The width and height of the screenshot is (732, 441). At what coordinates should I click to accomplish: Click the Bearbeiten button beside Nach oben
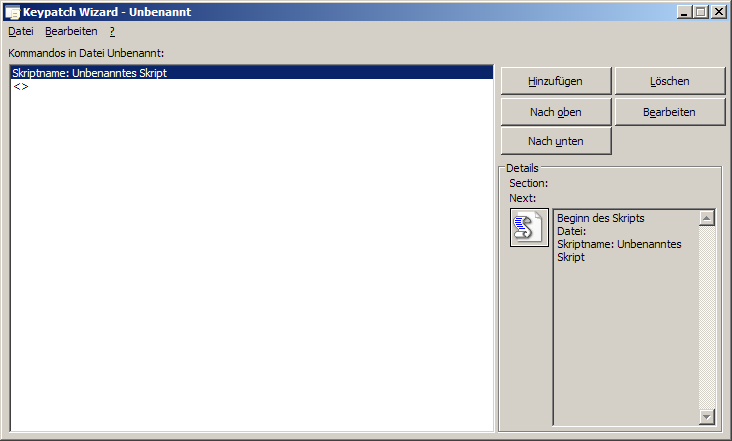[669, 111]
